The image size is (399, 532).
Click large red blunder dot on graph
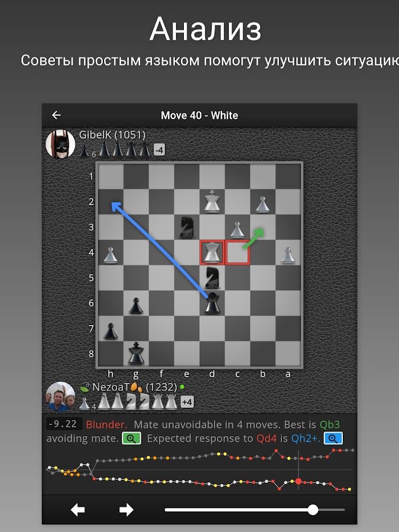point(299,481)
